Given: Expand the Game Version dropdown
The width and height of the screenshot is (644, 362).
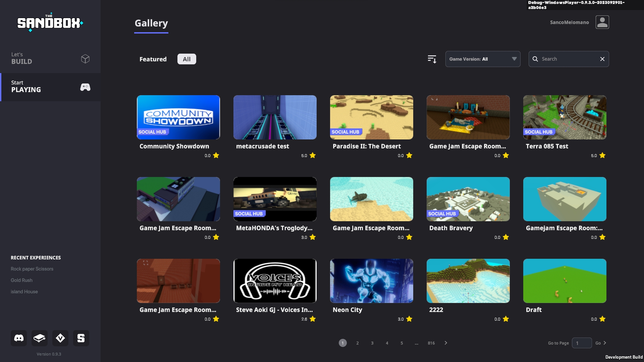Looking at the screenshot, I should tap(482, 59).
